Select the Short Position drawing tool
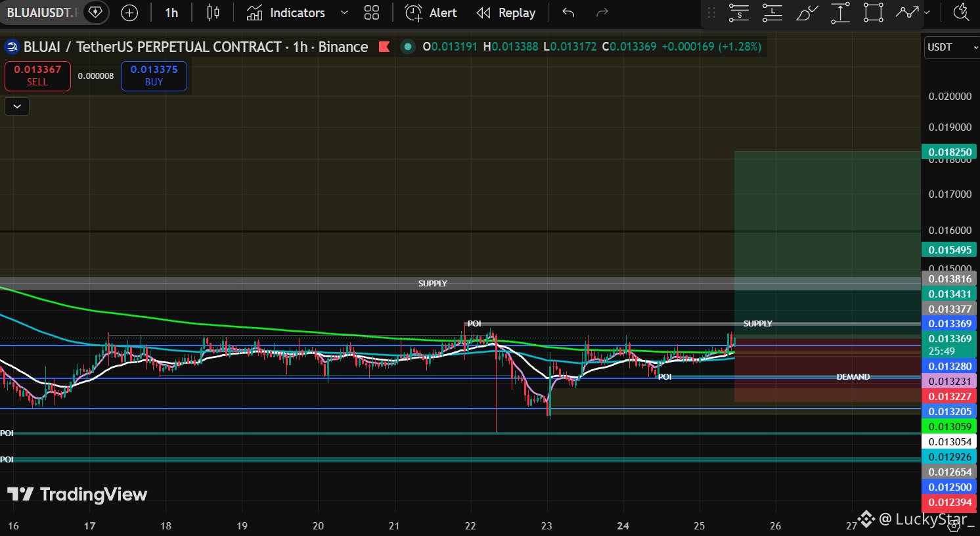Image resolution: width=980 pixels, height=536 pixels. (x=739, y=12)
